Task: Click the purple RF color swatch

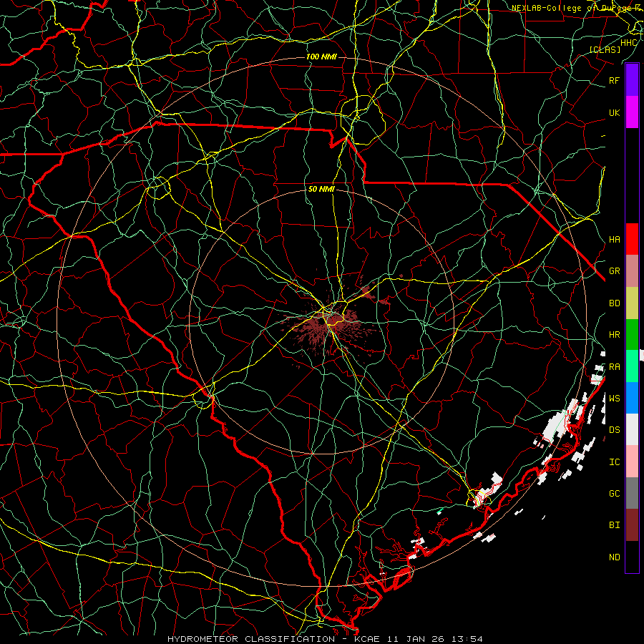Action: [x=632, y=80]
